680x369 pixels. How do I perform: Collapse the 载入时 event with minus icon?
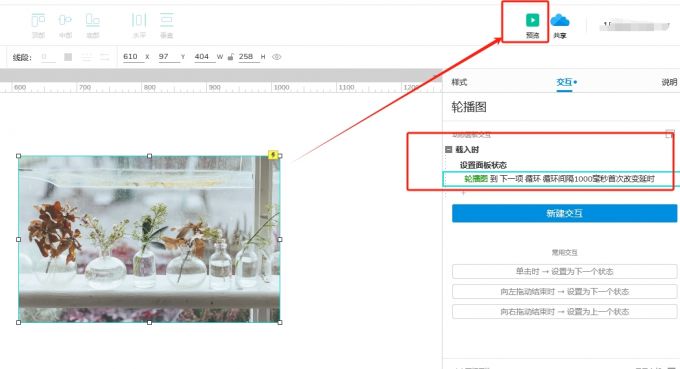point(448,150)
